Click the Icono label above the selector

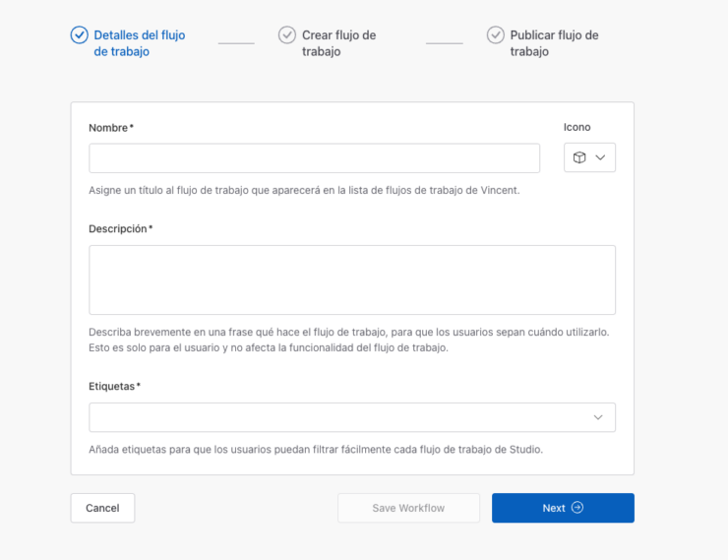click(x=577, y=127)
